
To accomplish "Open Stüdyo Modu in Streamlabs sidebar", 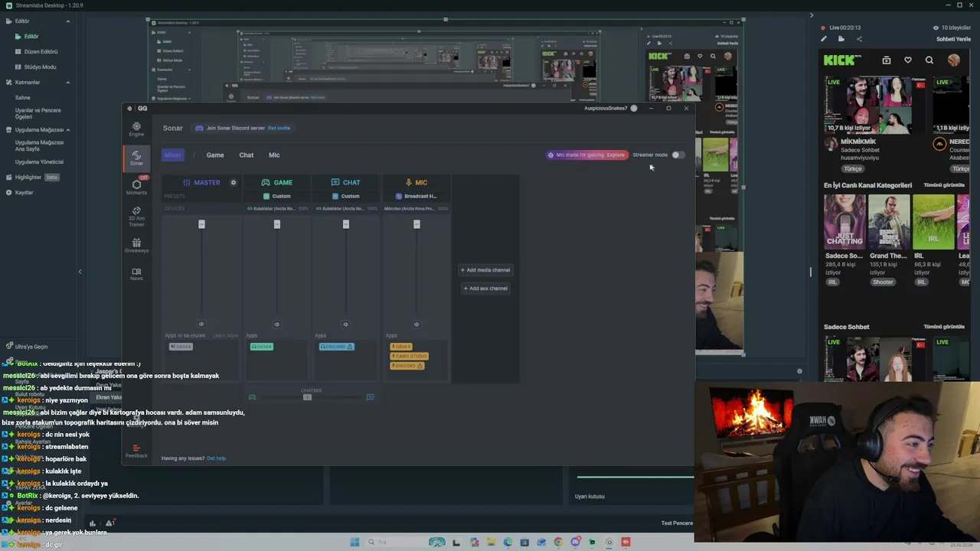I will pos(37,67).
